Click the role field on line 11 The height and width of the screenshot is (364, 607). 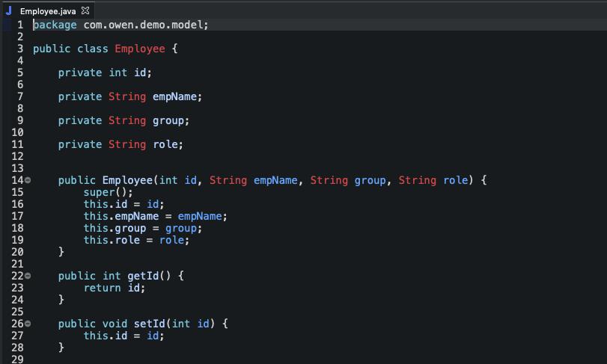point(165,144)
